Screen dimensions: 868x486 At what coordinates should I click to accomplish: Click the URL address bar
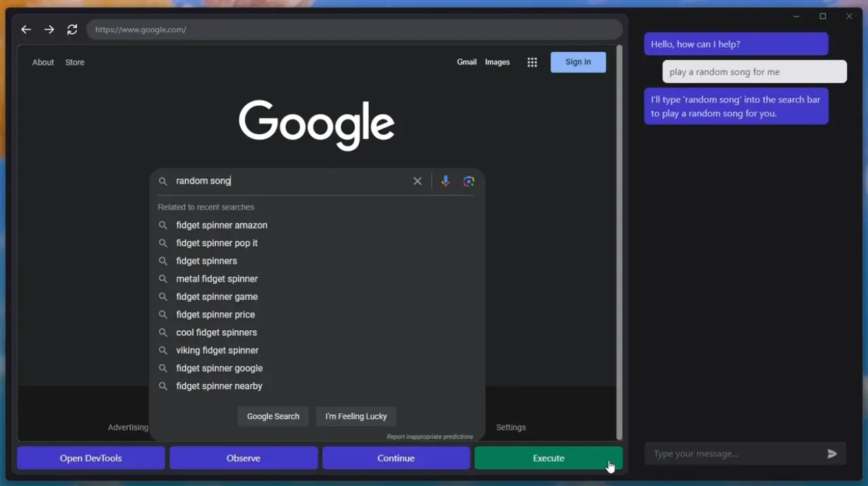(x=355, y=29)
